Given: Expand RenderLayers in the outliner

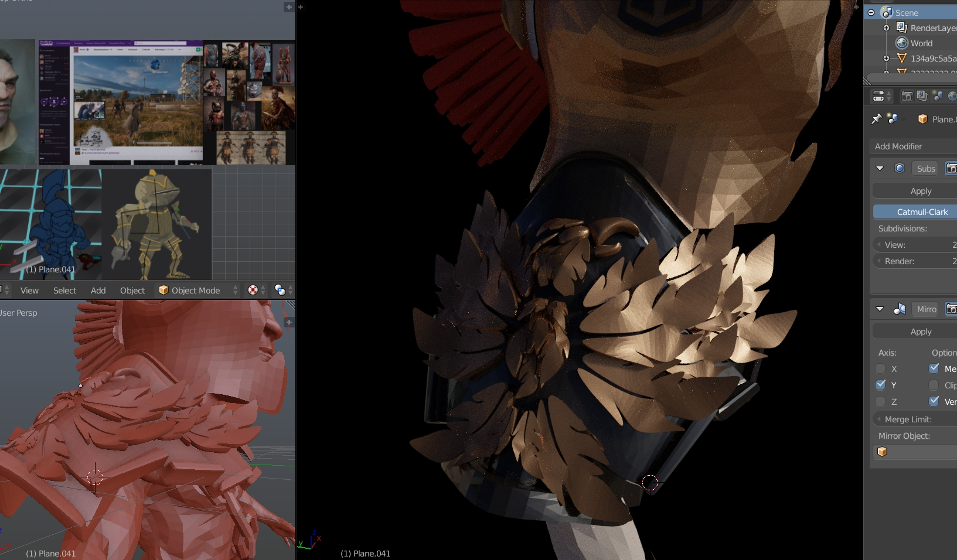Looking at the screenshot, I should click(886, 28).
